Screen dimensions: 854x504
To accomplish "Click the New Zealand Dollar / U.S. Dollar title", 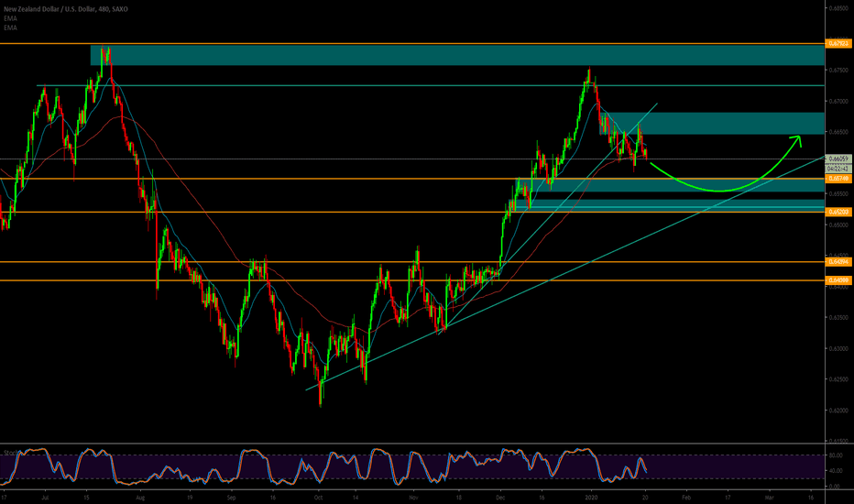I will [x=64, y=7].
